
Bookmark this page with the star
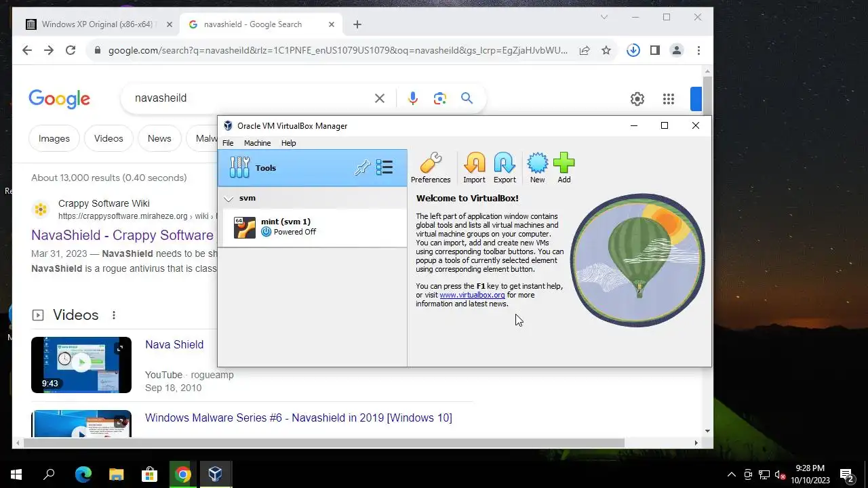pyautogui.click(x=606, y=50)
